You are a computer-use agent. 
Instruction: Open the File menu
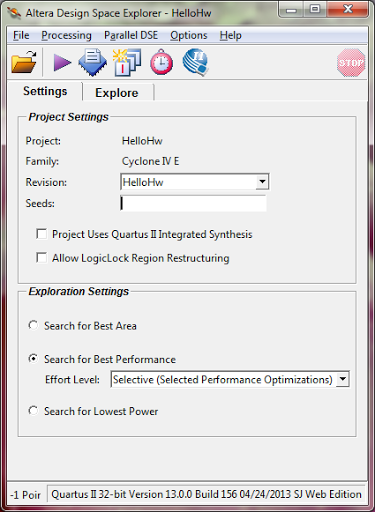(x=21, y=35)
